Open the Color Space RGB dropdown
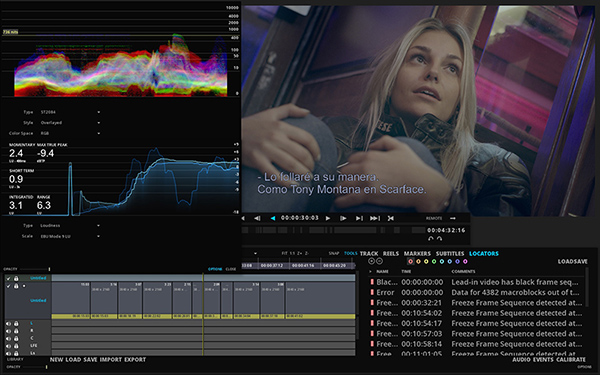600x375 pixels. (99, 134)
